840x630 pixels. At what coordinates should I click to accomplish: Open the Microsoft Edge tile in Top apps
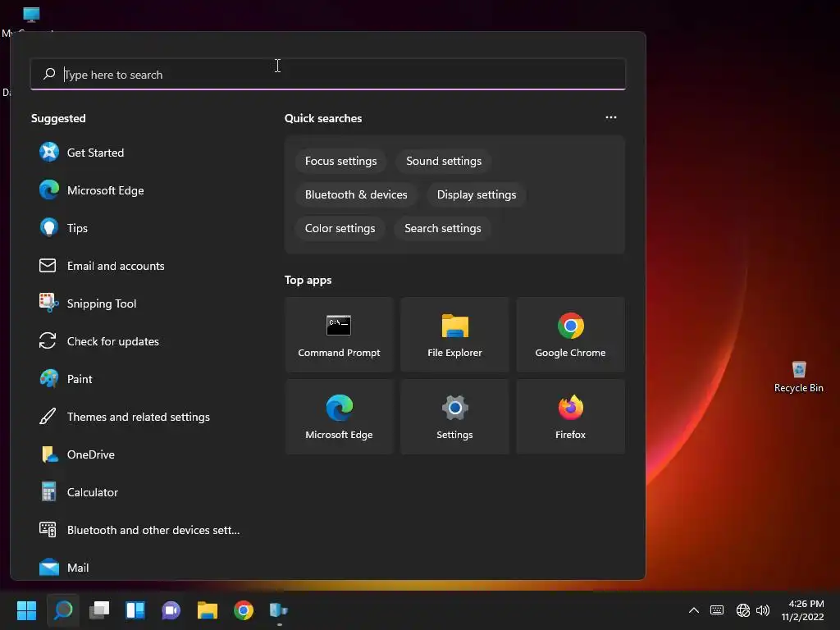339,417
